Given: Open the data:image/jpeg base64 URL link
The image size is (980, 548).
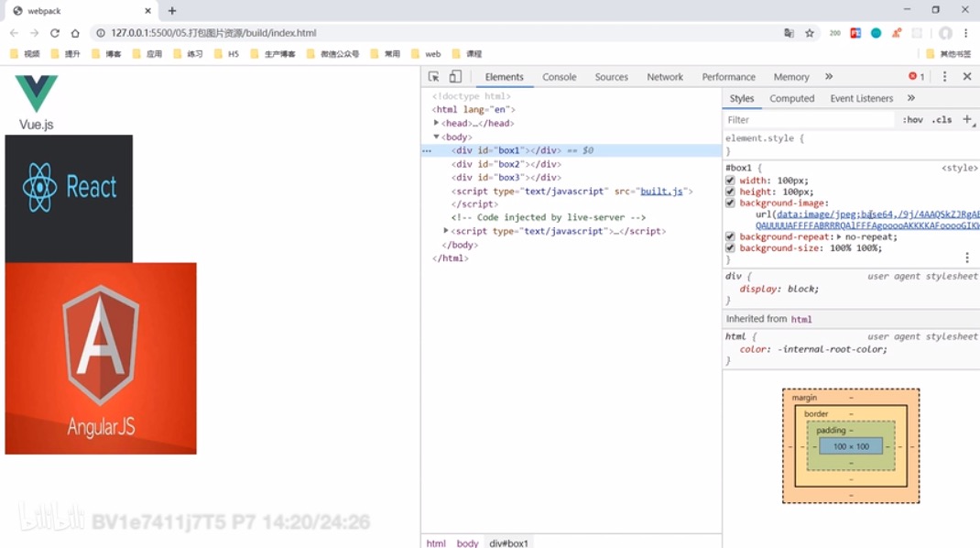Looking at the screenshot, I should point(878,220).
